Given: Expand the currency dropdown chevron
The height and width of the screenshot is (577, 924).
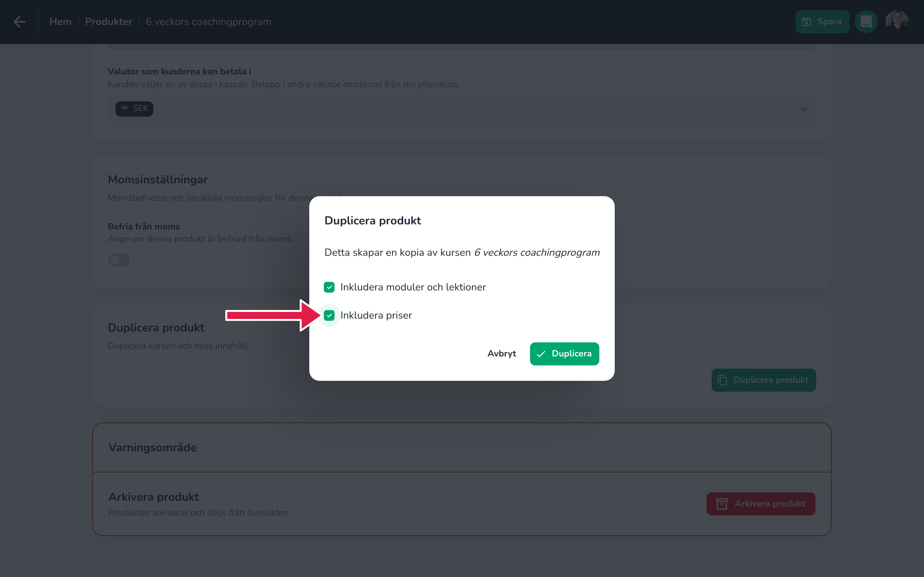Looking at the screenshot, I should tap(804, 109).
